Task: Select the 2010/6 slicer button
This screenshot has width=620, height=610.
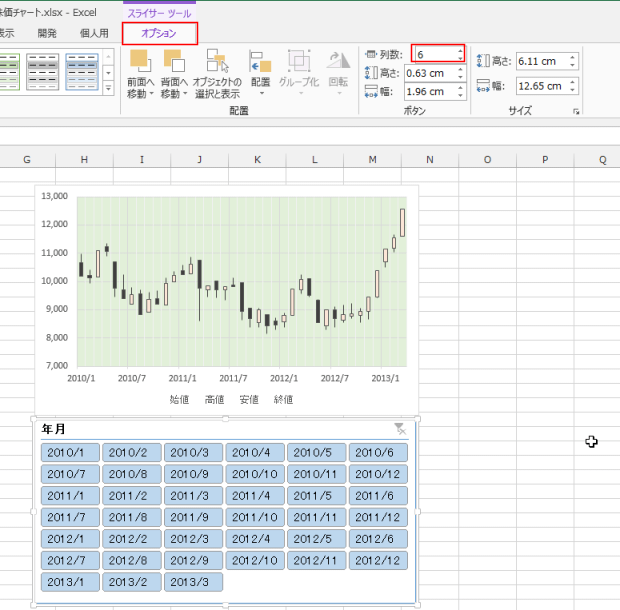Action: coord(378,452)
